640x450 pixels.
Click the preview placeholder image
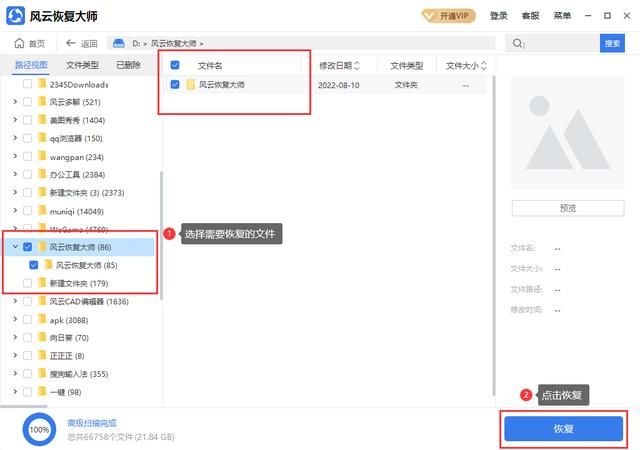[x=567, y=132]
